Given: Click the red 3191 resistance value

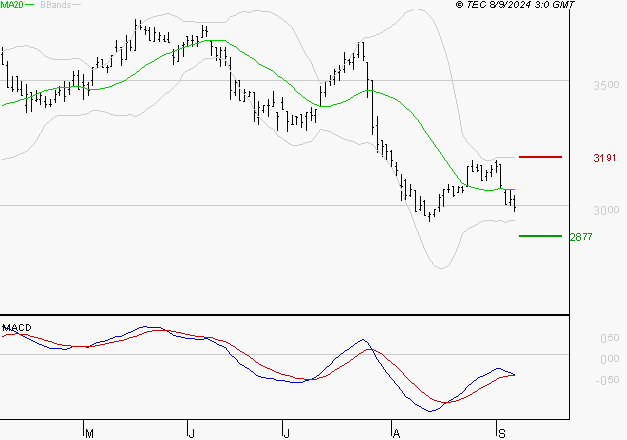Looking at the screenshot, I should (x=605, y=158).
